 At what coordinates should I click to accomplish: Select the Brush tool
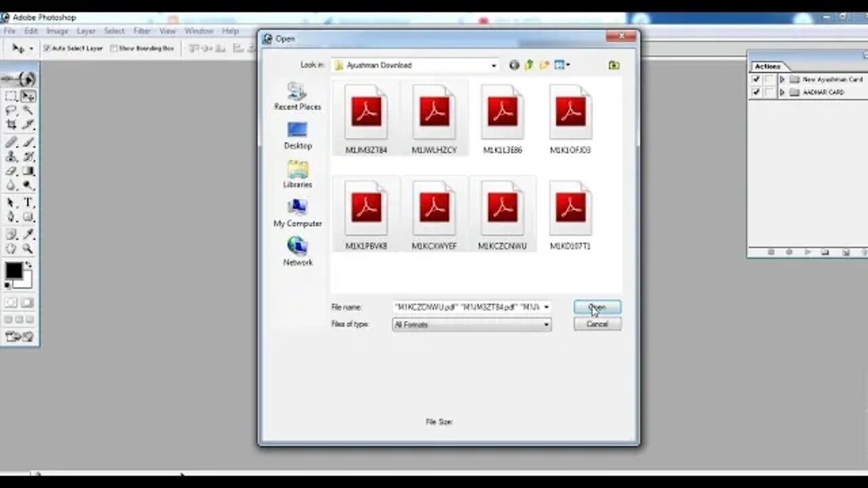(x=28, y=142)
